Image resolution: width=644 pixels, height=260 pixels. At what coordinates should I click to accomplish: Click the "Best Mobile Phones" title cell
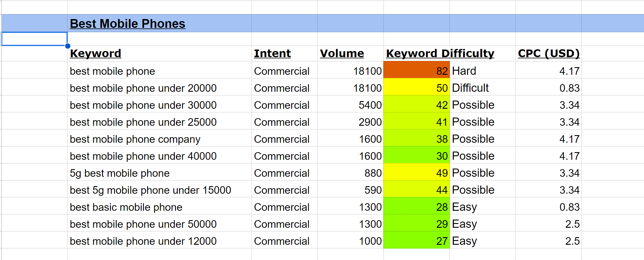(128, 23)
